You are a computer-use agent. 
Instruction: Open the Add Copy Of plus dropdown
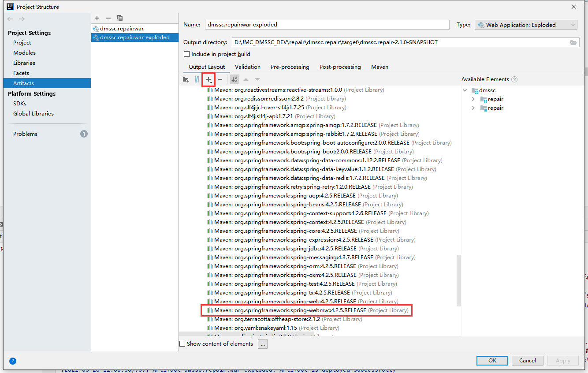click(209, 79)
